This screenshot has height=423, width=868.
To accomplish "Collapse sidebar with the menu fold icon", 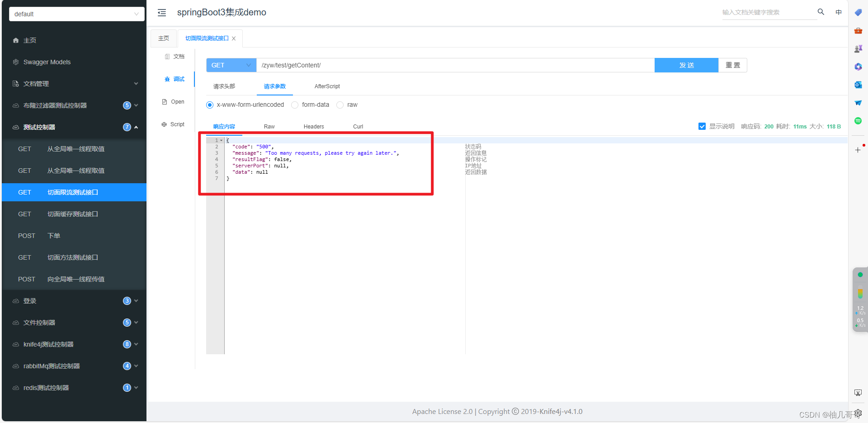I will click(162, 13).
